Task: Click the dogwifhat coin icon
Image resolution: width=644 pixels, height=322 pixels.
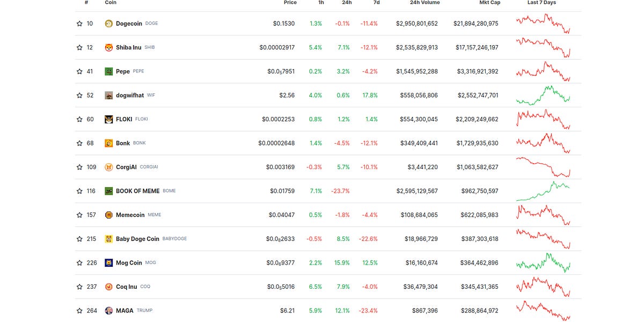Action: coord(108,95)
